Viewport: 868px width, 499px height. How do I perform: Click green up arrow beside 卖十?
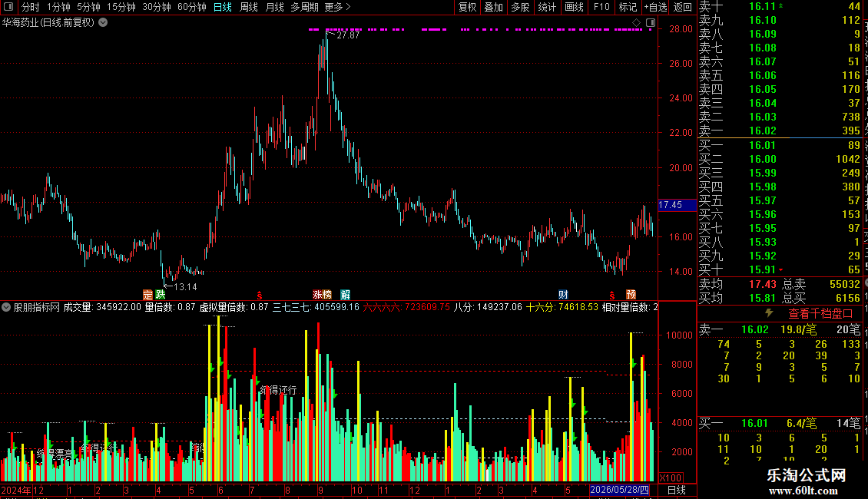[x=780, y=5]
